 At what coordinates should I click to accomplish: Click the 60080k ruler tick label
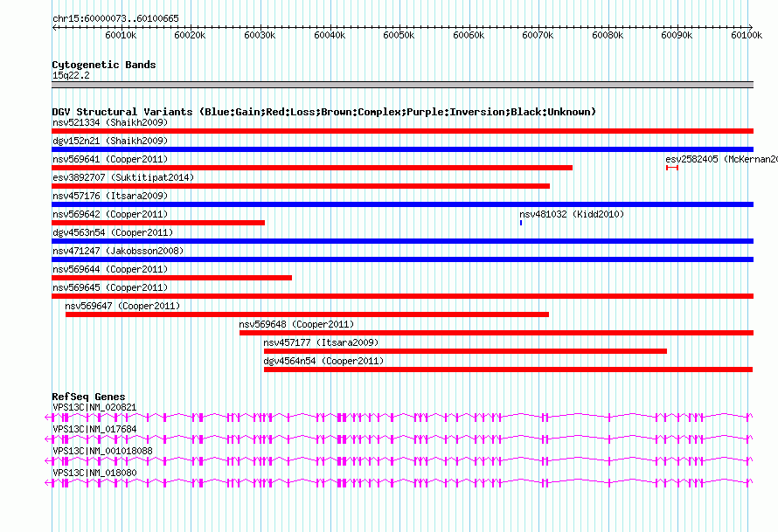click(x=608, y=35)
